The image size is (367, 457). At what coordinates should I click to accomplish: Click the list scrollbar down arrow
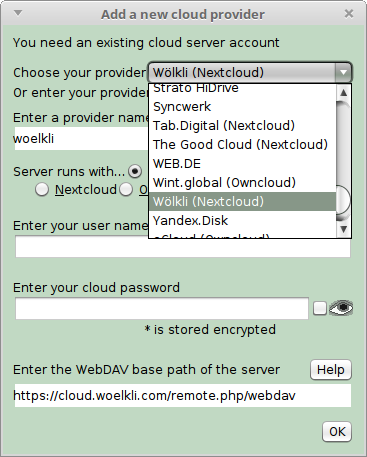click(343, 229)
